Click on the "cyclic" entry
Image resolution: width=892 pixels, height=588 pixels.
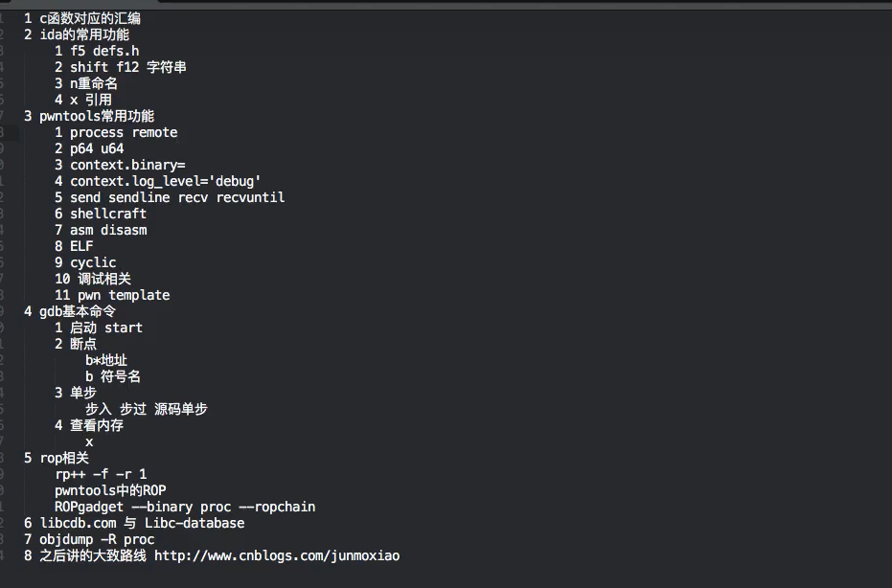(93, 262)
